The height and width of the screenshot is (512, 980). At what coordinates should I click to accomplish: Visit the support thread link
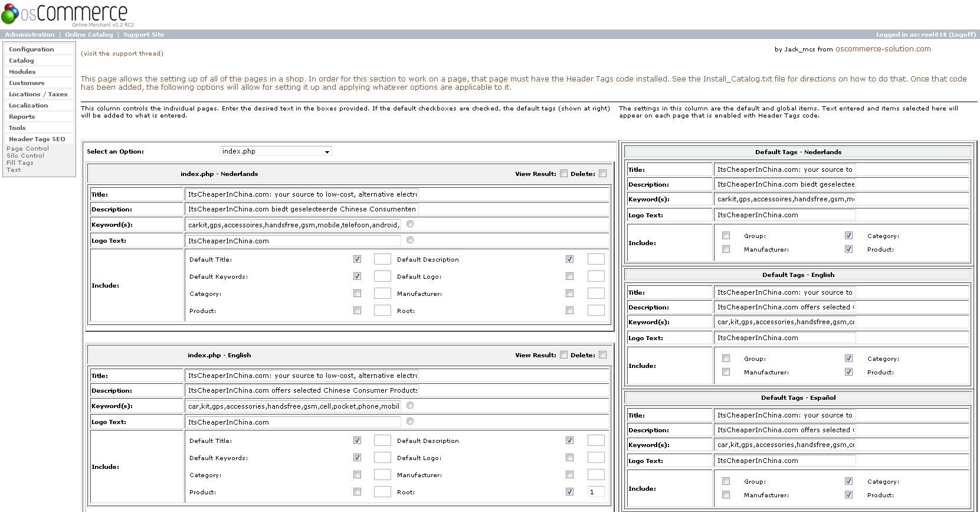(122, 54)
